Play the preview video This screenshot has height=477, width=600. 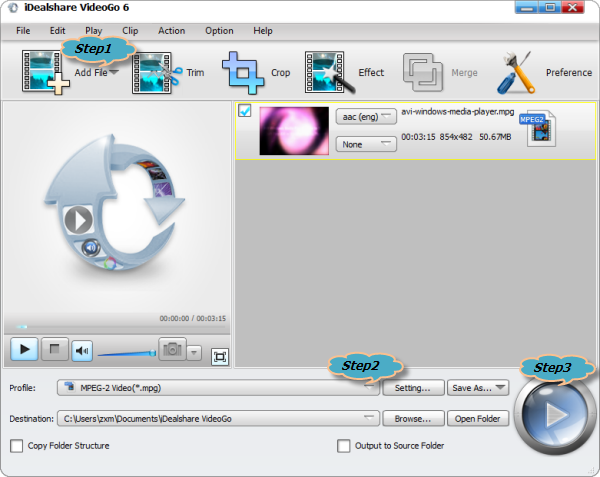pyautogui.click(x=24, y=349)
